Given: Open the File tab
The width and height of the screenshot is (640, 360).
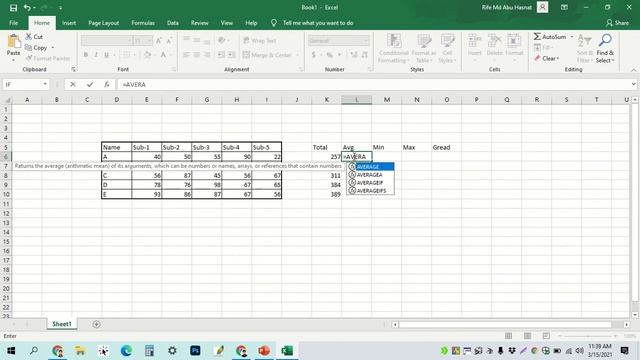Looking at the screenshot, I should coord(13,23).
